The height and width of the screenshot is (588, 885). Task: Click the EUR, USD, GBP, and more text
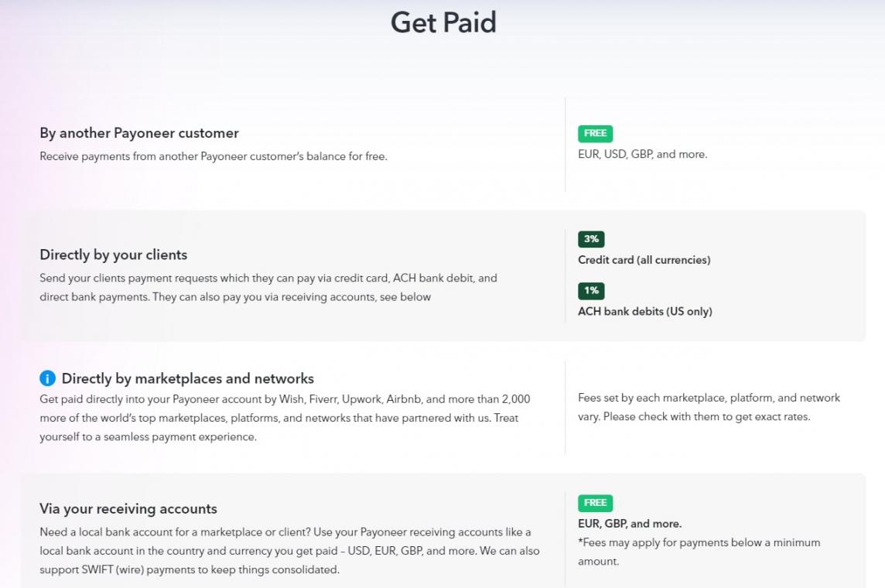pos(642,154)
